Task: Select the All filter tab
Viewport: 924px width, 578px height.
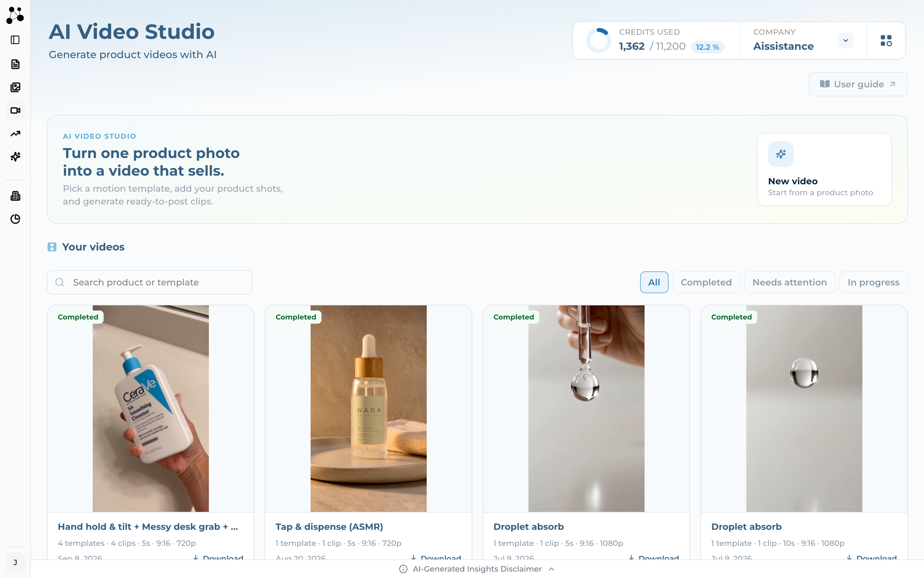Action: click(654, 282)
